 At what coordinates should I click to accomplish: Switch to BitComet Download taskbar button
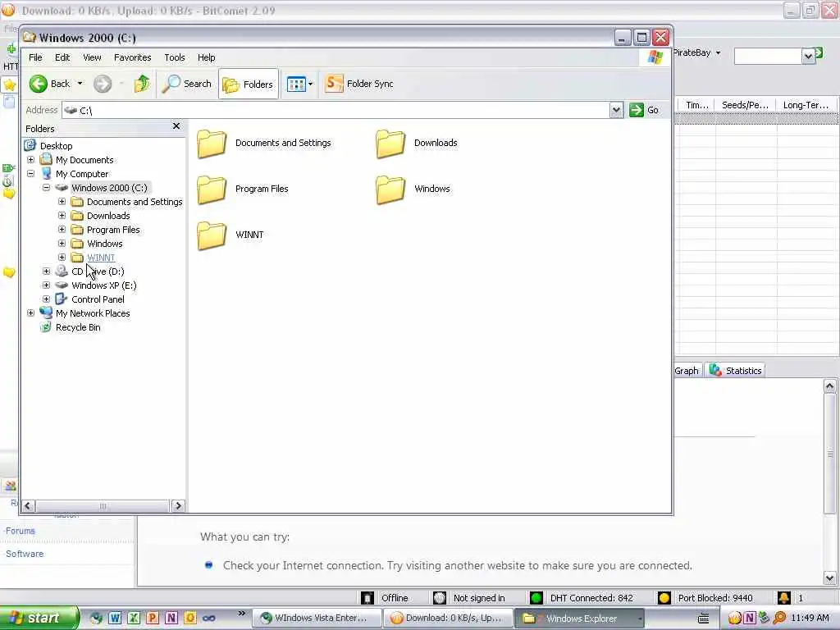click(x=447, y=619)
